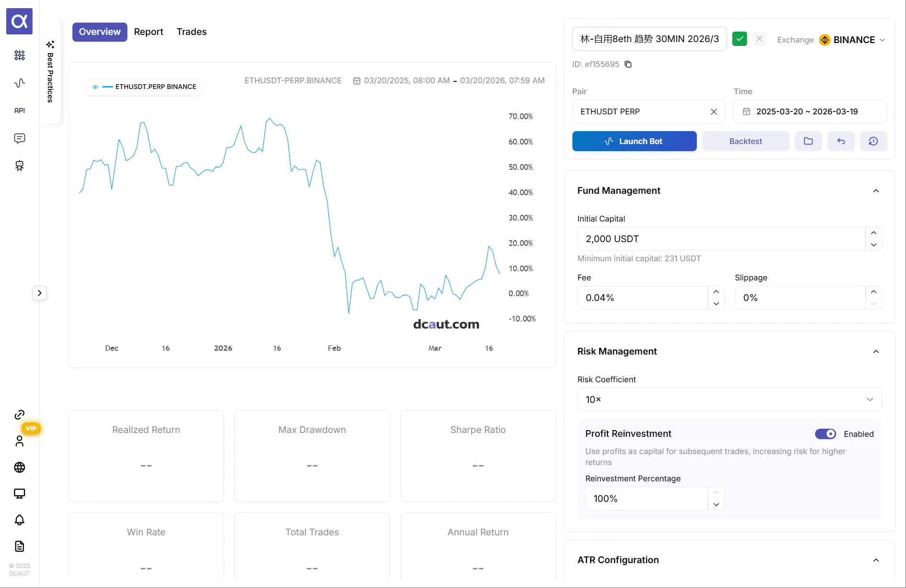Confirm strategy name with green checkmark
Screen dimensions: 906x588
click(x=739, y=39)
